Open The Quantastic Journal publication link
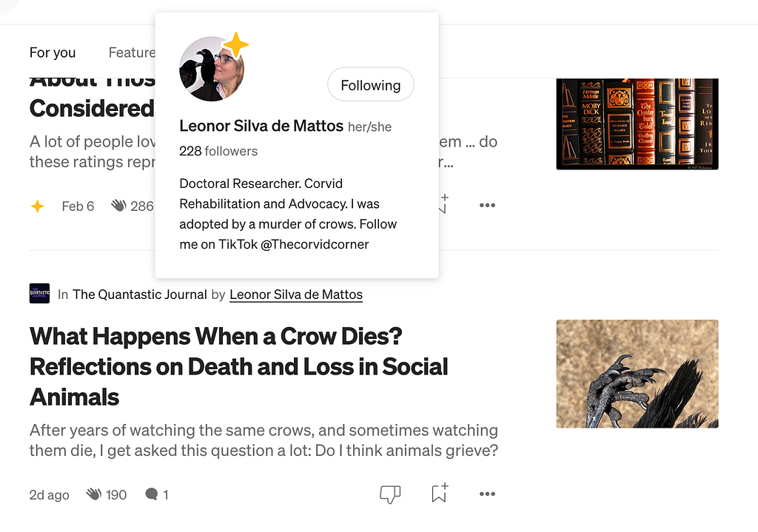 pos(140,294)
